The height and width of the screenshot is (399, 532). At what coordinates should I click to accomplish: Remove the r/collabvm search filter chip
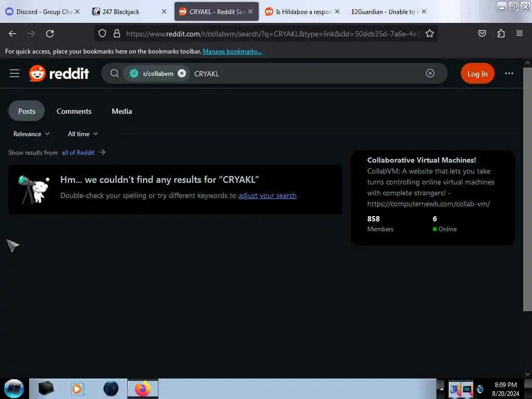click(x=182, y=73)
